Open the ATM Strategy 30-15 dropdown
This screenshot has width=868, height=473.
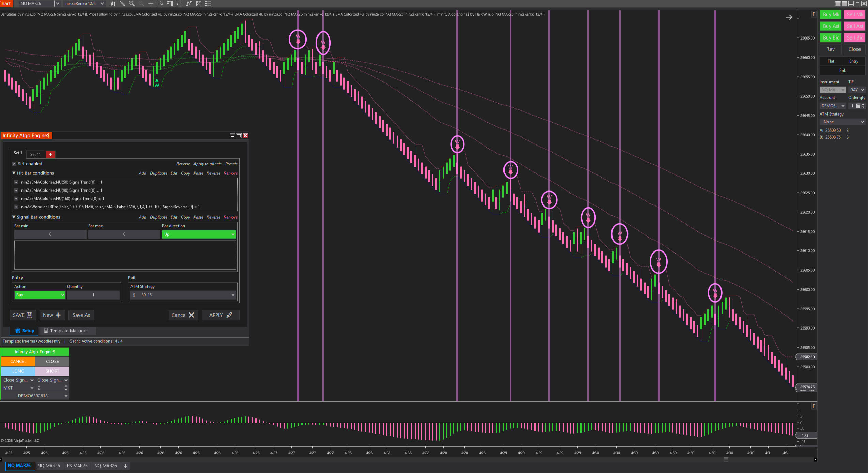(x=184, y=295)
